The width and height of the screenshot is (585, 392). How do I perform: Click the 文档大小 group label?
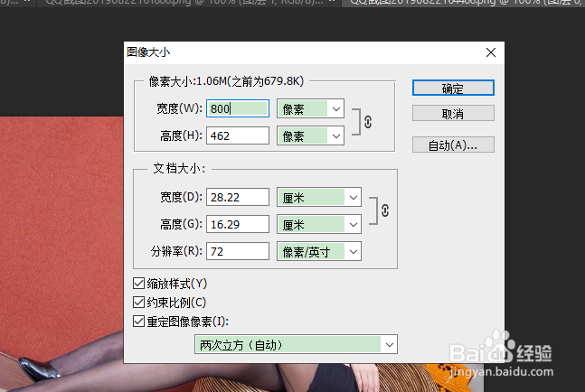(179, 168)
